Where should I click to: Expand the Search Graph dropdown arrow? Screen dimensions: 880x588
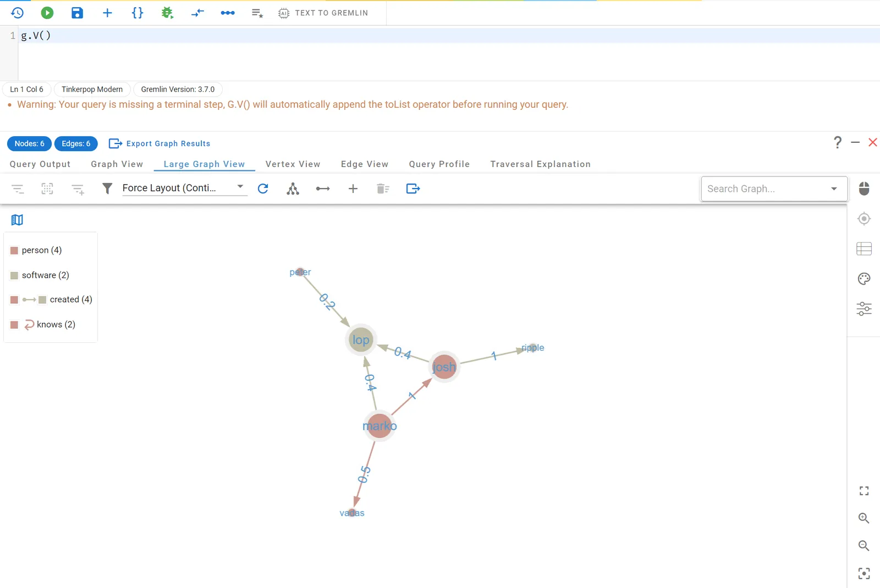tap(834, 188)
